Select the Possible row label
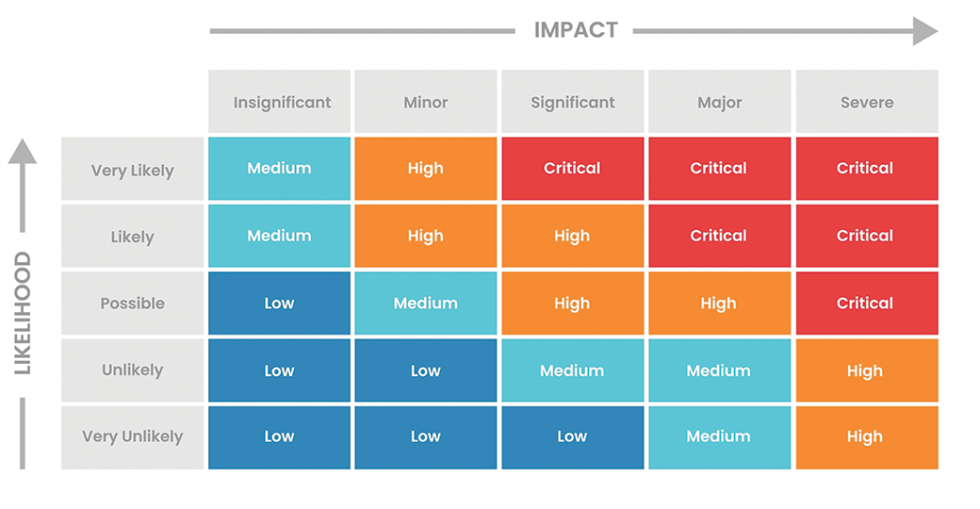This screenshot has width=980, height=509. [133, 304]
